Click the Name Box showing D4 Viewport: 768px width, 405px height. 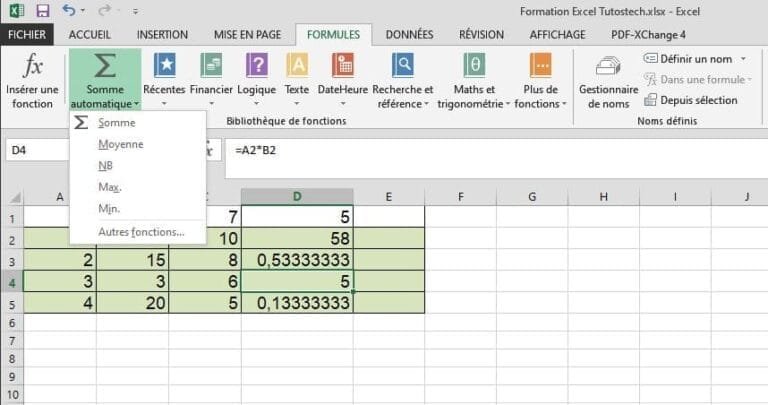click(38, 150)
